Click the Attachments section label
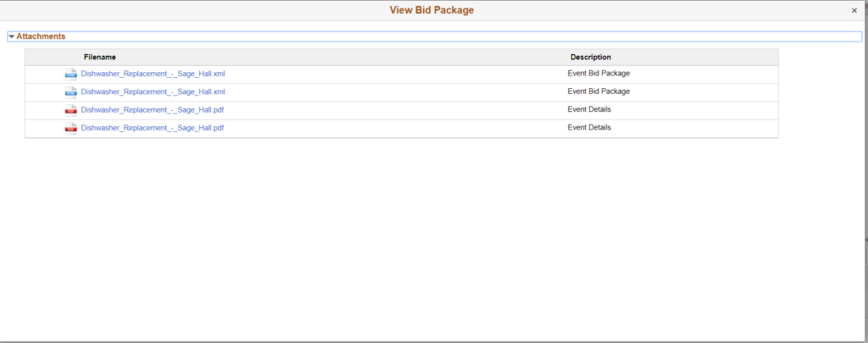This screenshot has width=868, height=343. (41, 36)
